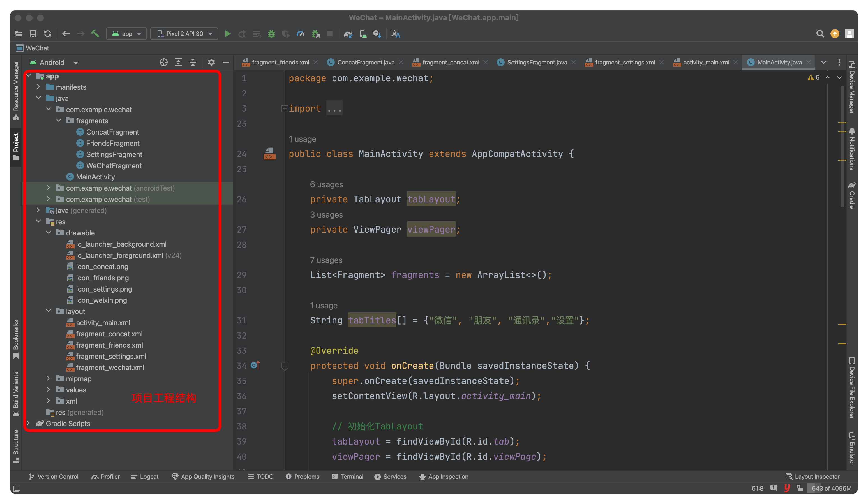This screenshot has height=504, width=868.
Task: Select MainActivity in the project tree
Action: 95,177
